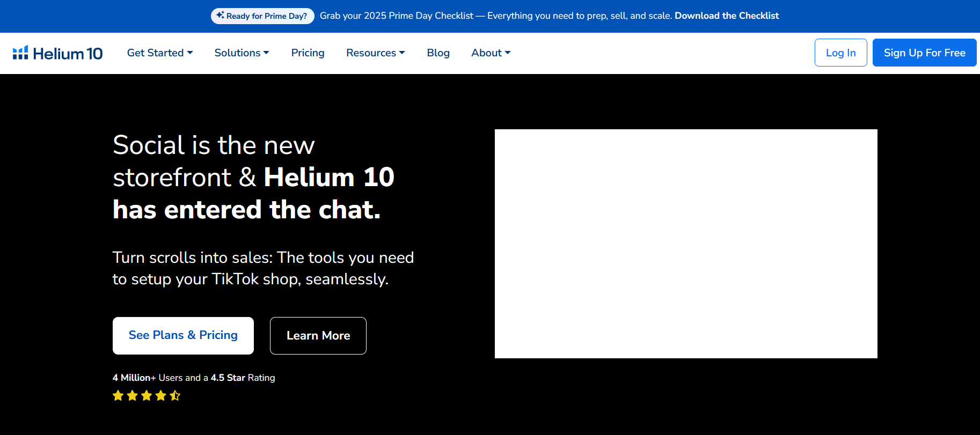980x435 pixels.
Task: Click the Ready for Prime Day? badge
Action: (x=262, y=16)
